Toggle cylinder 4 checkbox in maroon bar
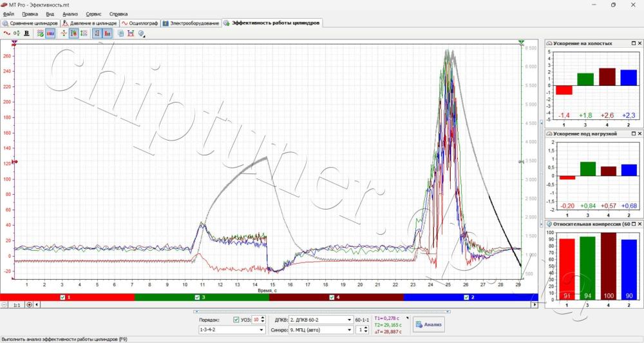644x343 pixels. coord(332,297)
